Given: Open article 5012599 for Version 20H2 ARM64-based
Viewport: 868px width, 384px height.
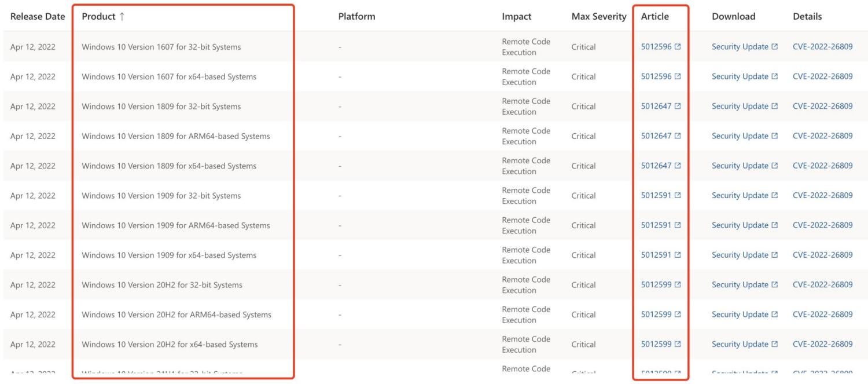Looking at the screenshot, I should click(661, 314).
